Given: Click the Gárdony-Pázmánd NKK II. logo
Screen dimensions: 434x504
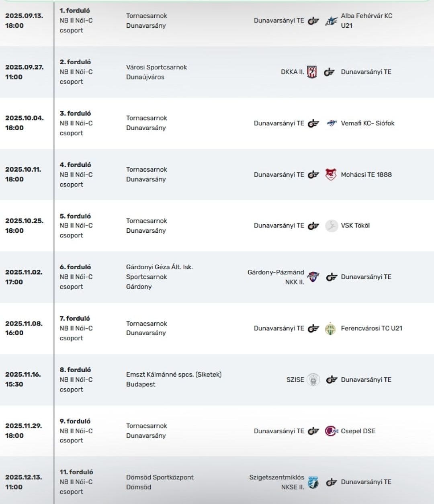Looking at the screenshot, I should [x=313, y=277].
